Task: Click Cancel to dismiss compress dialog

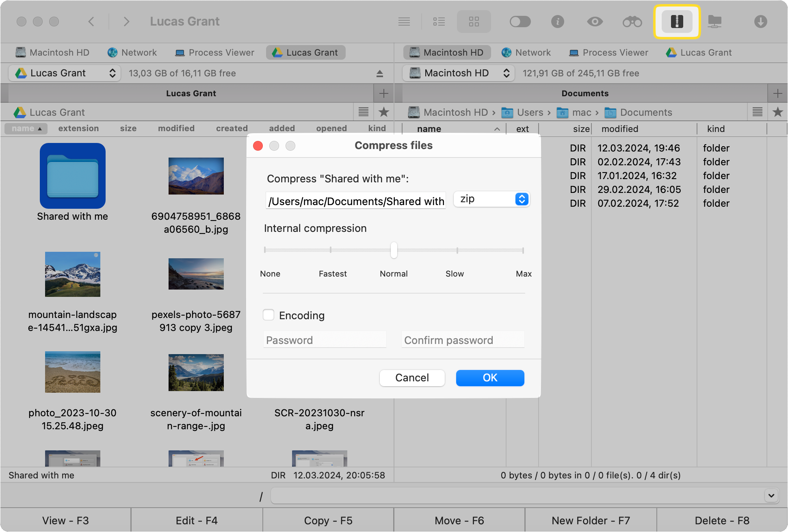Action: tap(411, 378)
